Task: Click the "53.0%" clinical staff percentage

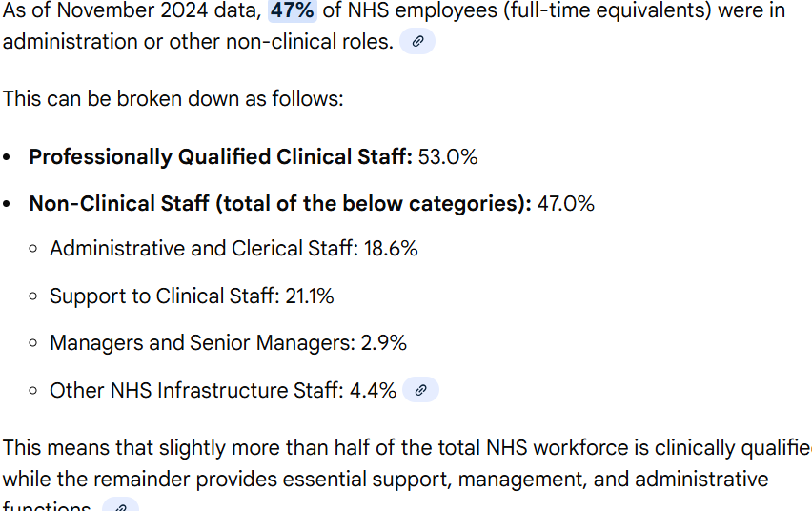Action: 448,157
